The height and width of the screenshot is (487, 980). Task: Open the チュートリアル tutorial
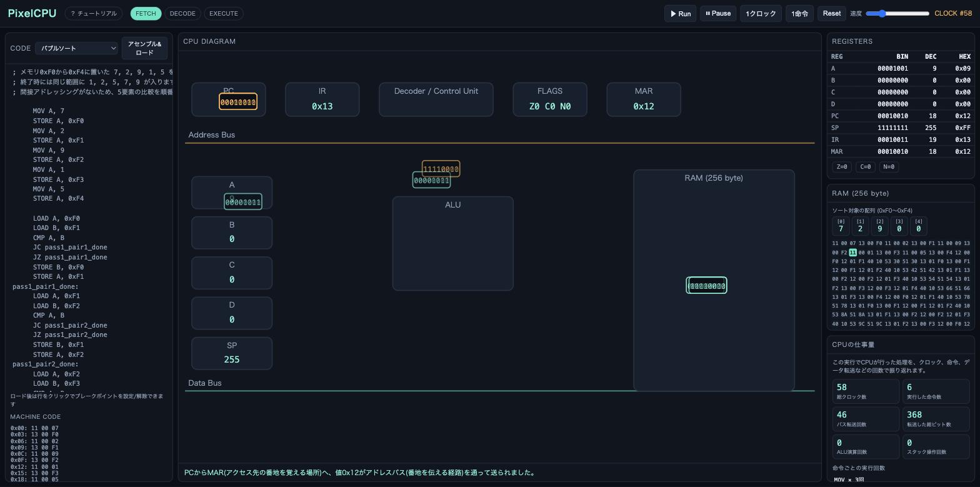point(94,13)
